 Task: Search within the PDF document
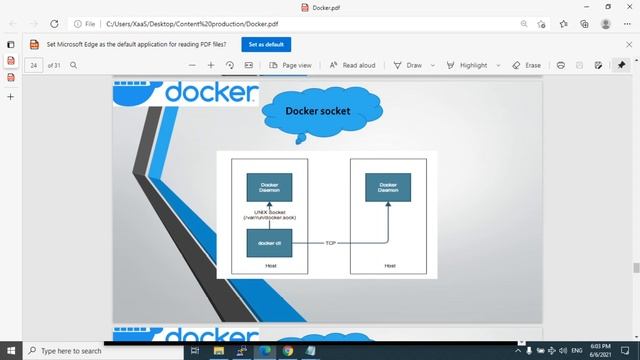pos(73,65)
